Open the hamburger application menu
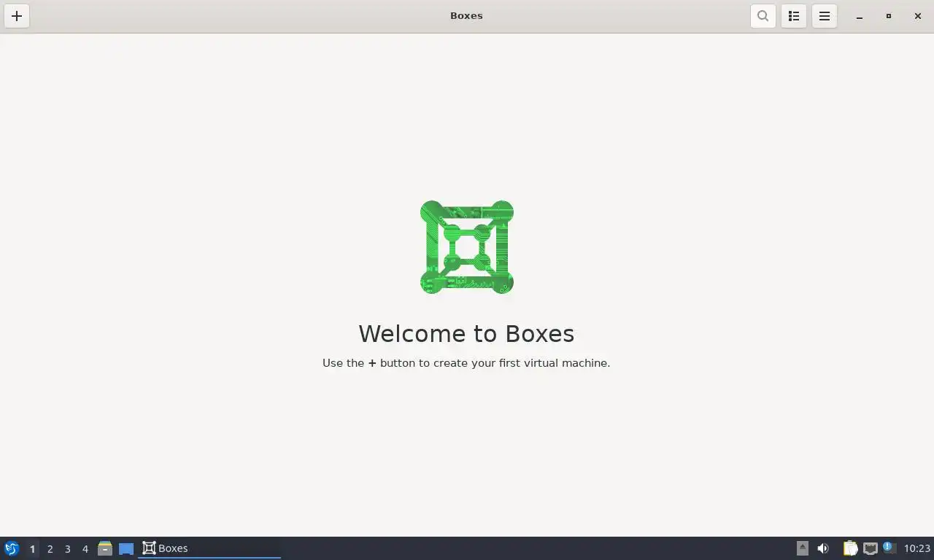Screen dimensions: 934x560 click(x=825, y=16)
